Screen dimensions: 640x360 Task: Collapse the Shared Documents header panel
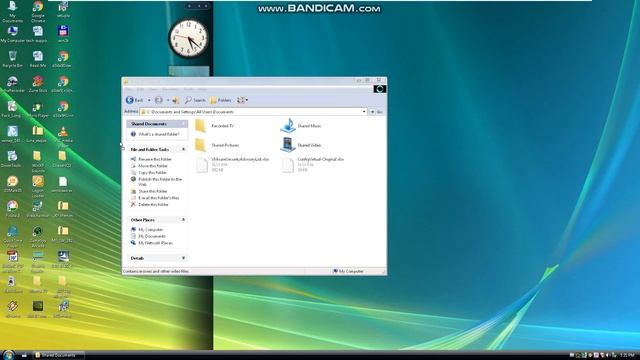(183, 124)
